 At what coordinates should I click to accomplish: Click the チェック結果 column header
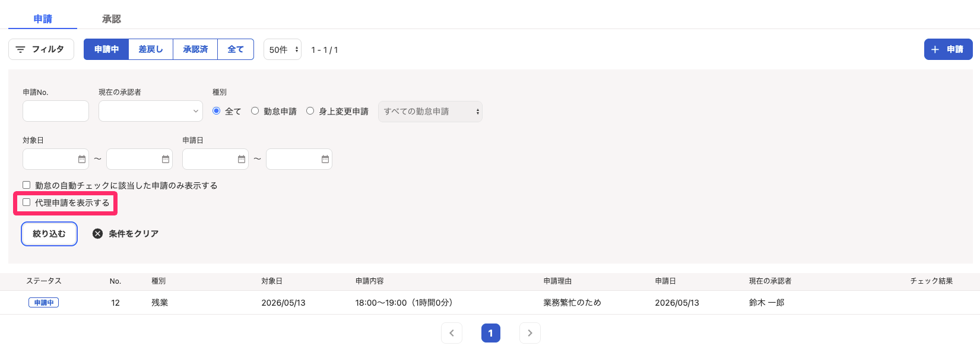pyautogui.click(x=931, y=281)
